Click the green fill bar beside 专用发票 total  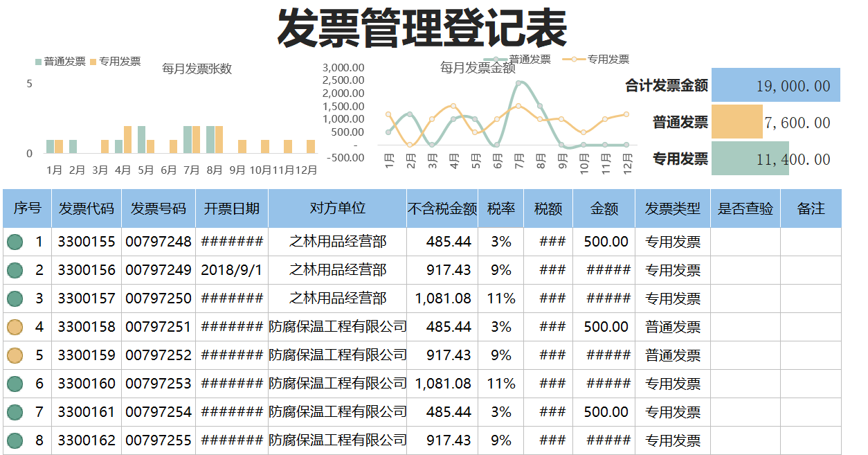pyautogui.click(x=750, y=159)
